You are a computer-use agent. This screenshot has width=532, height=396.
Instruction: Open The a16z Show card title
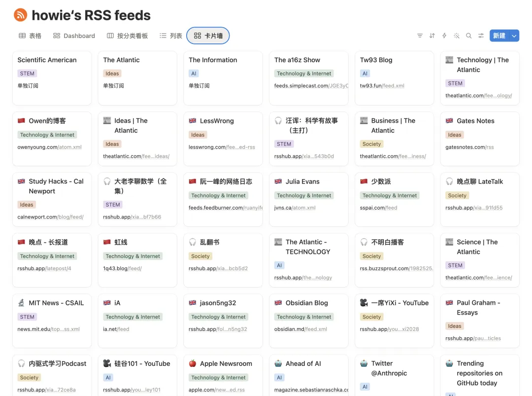click(297, 60)
